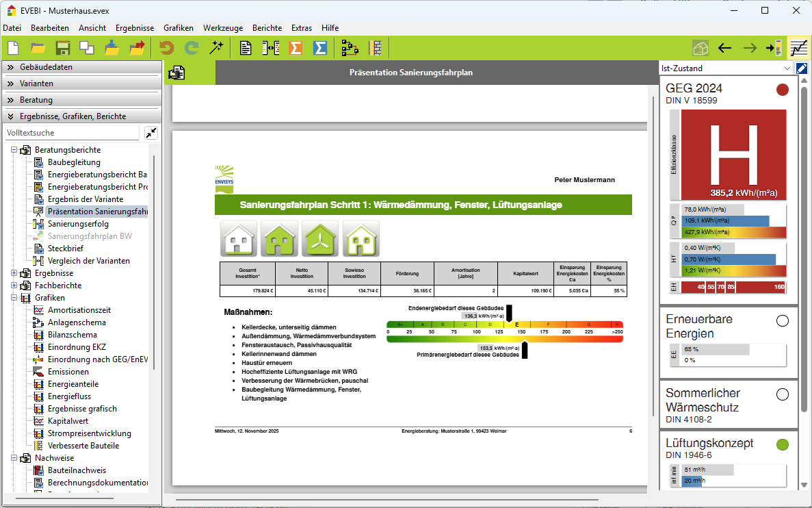The width and height of the screenshot is (812, 508).
Task: Save the project with the floppy disk icon
Action: point(63,48)
